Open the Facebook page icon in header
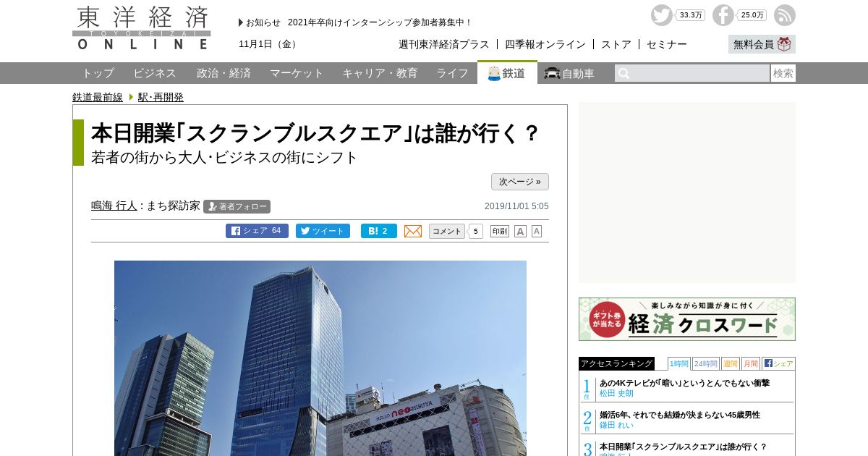 pyautogui.click(x=723, y=15)
